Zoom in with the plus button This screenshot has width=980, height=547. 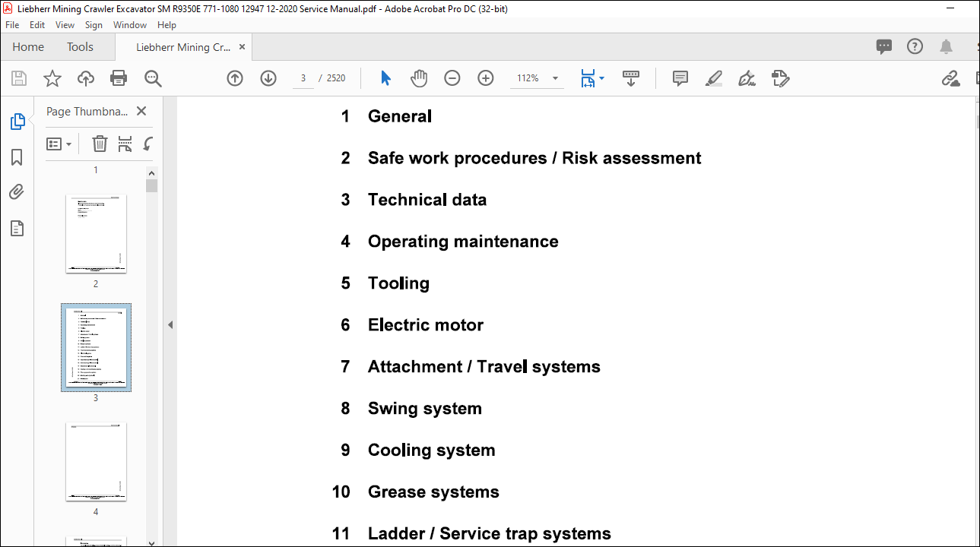coord(486,78)
